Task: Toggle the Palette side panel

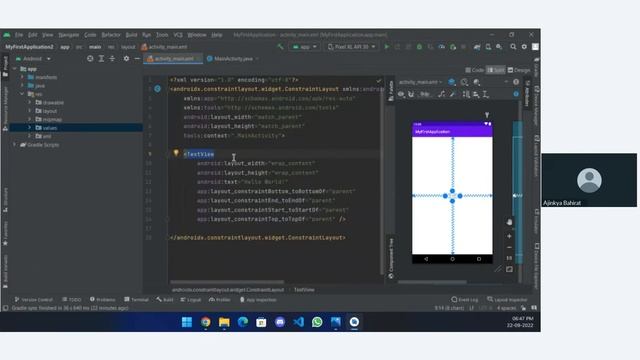Action: (391, 90)
